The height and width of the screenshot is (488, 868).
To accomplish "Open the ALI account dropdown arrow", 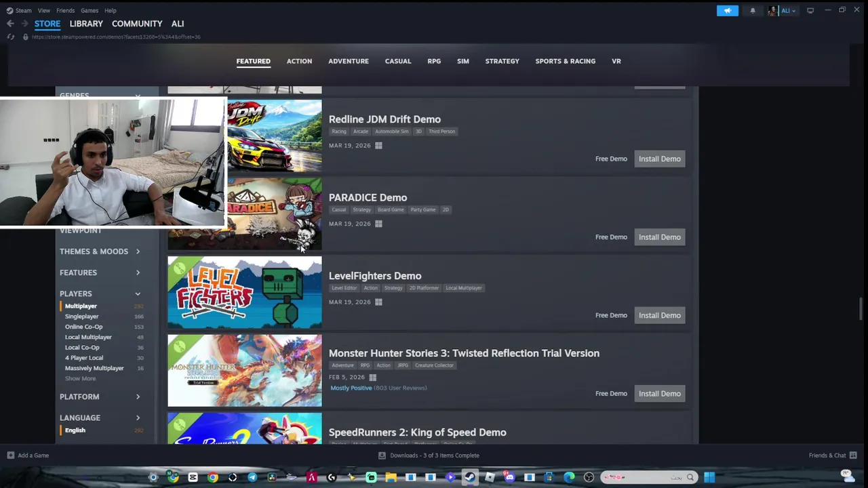I will pos(793,11).
